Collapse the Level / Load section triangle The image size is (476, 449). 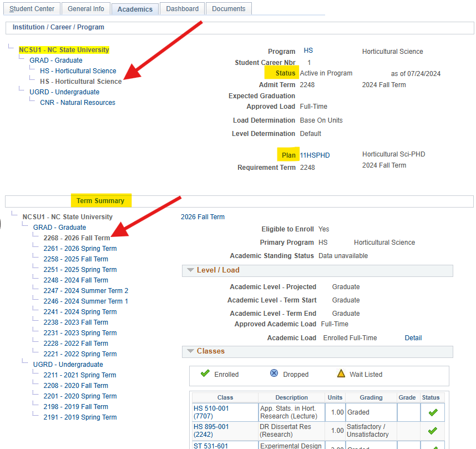click(190, 270)
